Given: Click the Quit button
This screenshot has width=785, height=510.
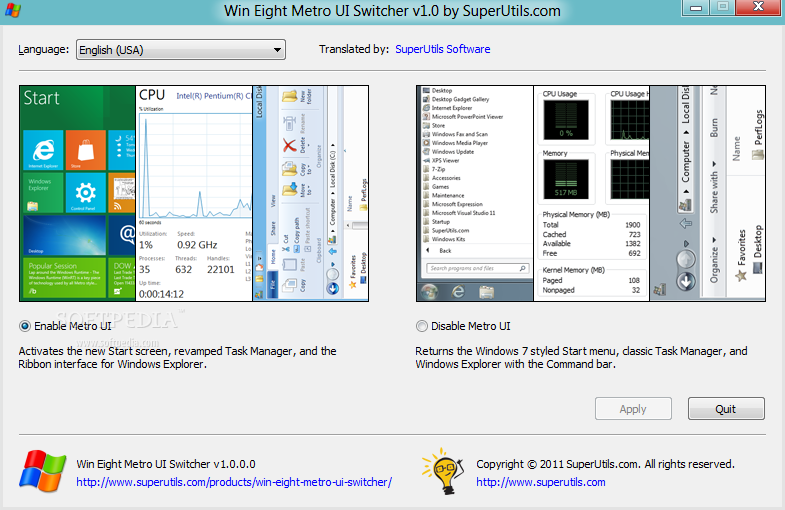Looking at the screenshot, I should tap(726, 409).
